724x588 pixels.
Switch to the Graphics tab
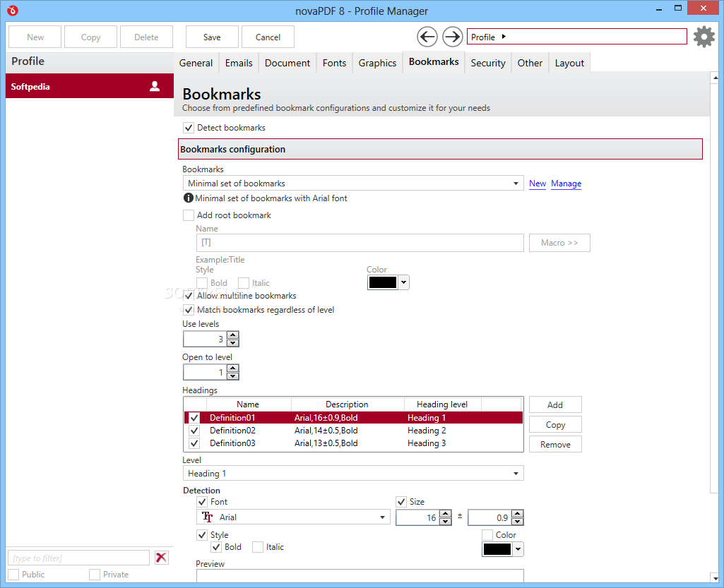click(377, 64)
